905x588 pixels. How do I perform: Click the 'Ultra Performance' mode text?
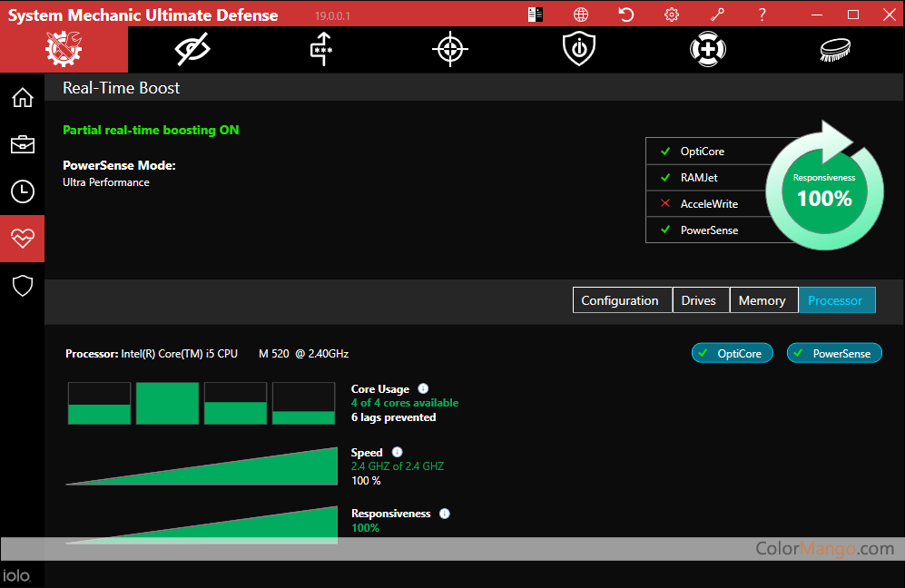pos(106,182)
